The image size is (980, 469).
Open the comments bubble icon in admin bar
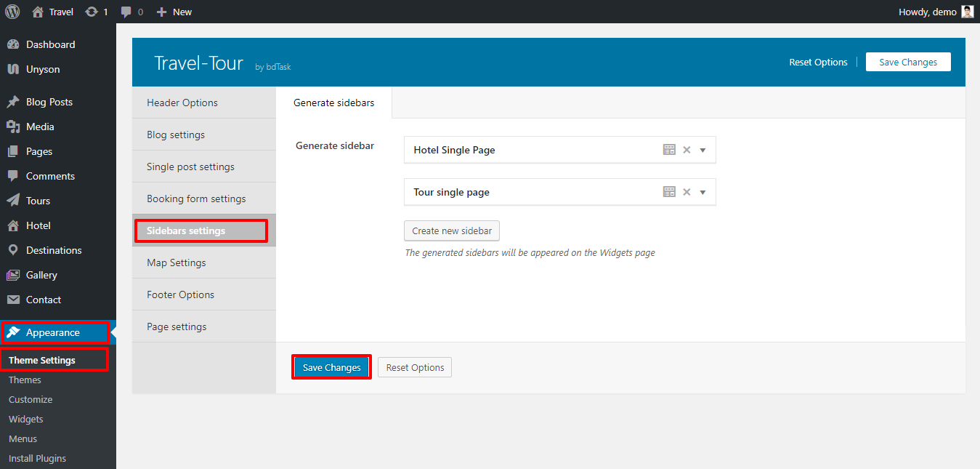click(x=126, y=12)
